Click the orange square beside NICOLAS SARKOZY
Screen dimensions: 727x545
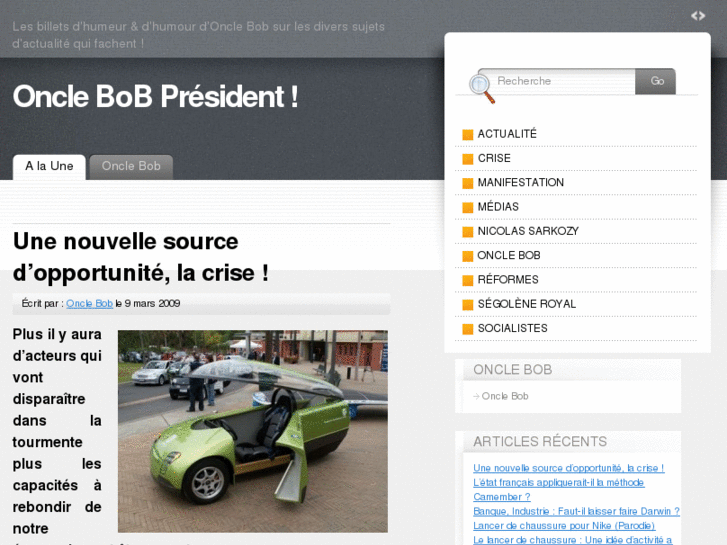coord(467,231)
